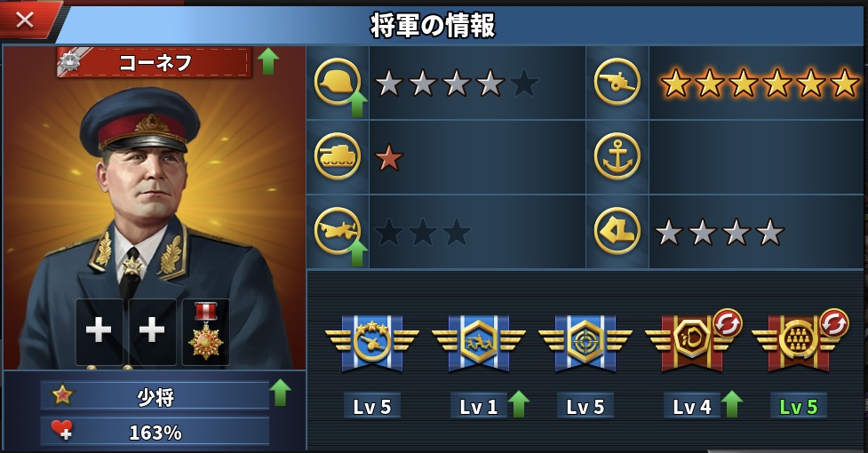
Task: Select the artillery cannon ability icon
Action: point(617,82)
